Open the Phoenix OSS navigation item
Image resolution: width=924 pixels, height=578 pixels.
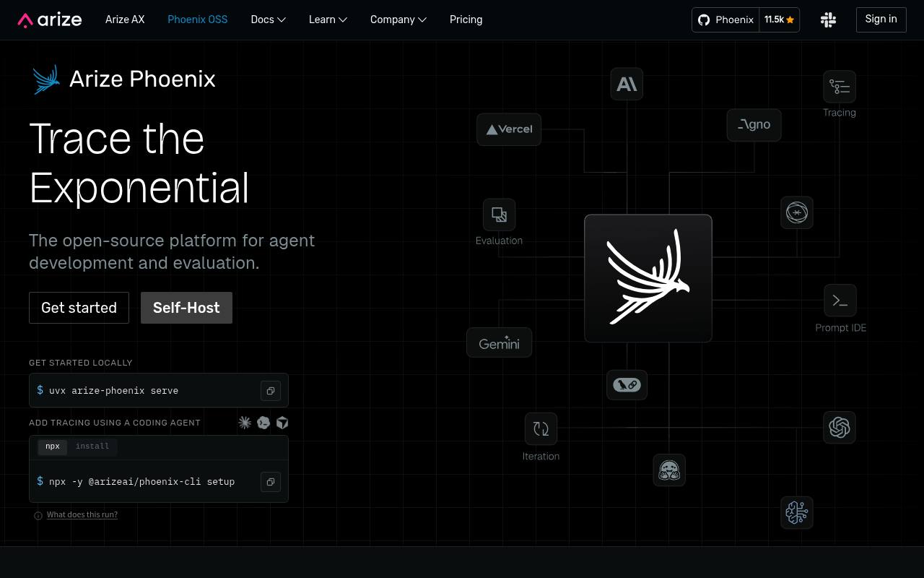point(198,20)
